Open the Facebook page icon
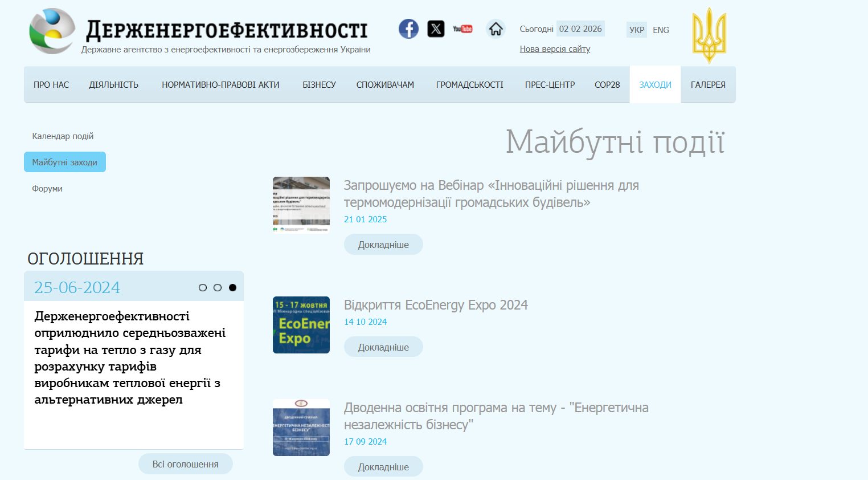This screenshot has width=868, height=480. click(x=408, y=29)
